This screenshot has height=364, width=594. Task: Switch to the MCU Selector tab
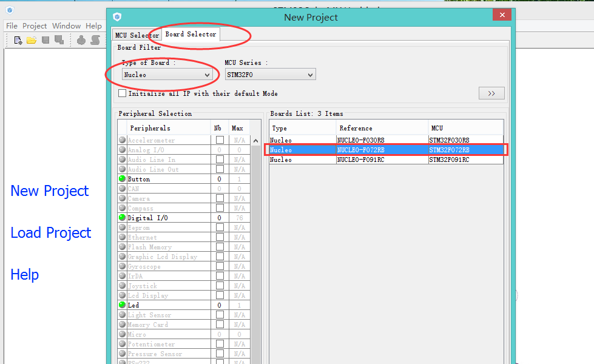137,35
